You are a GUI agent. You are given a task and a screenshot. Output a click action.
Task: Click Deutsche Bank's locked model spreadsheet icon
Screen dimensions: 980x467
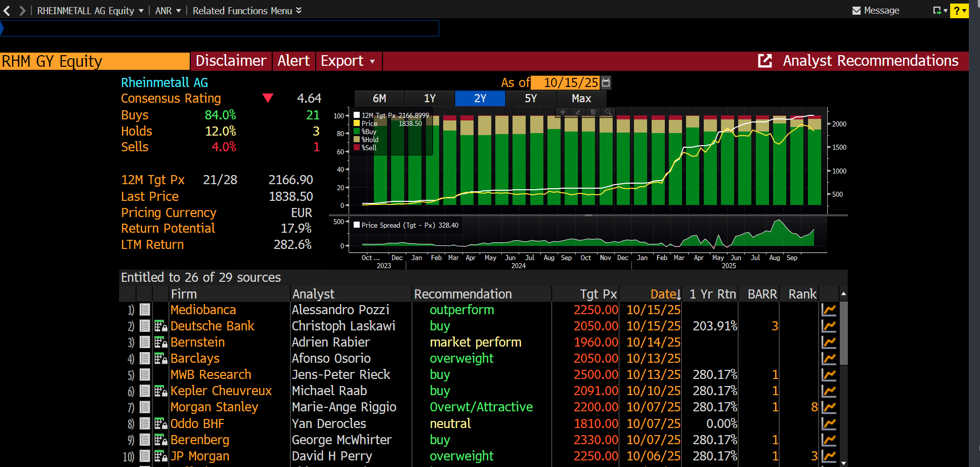click(160, 326)
